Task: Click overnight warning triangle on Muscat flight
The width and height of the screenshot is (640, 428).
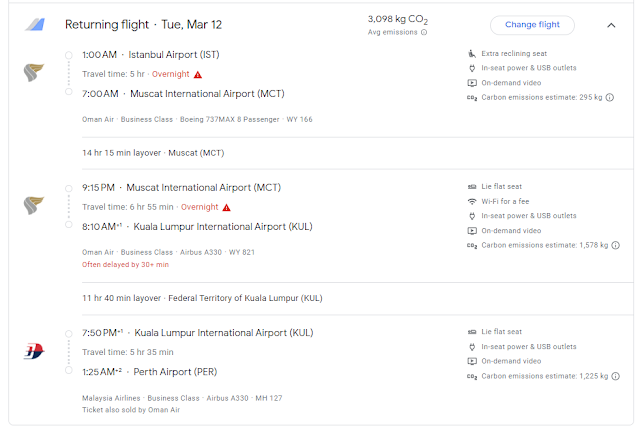Action: [x=227, y=207]
